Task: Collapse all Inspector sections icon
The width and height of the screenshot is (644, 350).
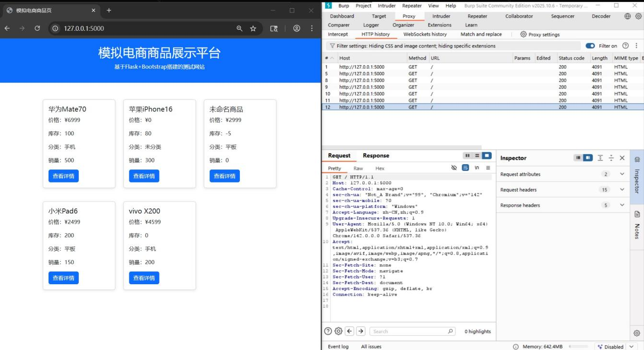Action: [x=611, y=158]
